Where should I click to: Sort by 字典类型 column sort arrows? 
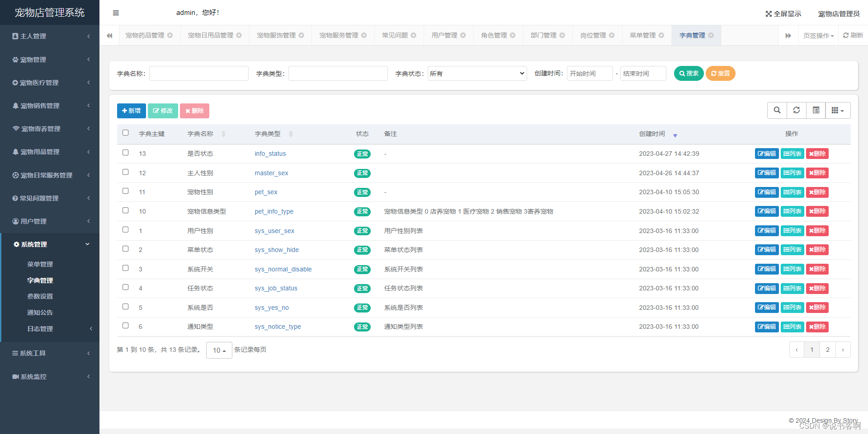291,134
